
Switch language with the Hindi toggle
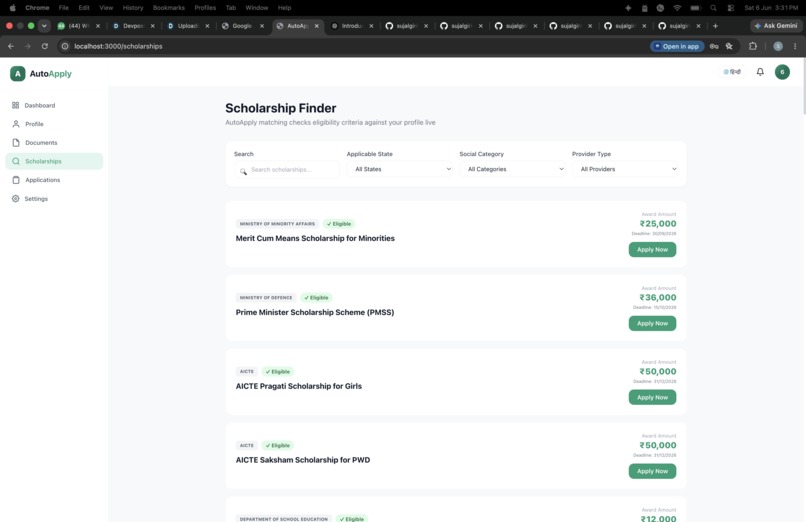[732, 72]
